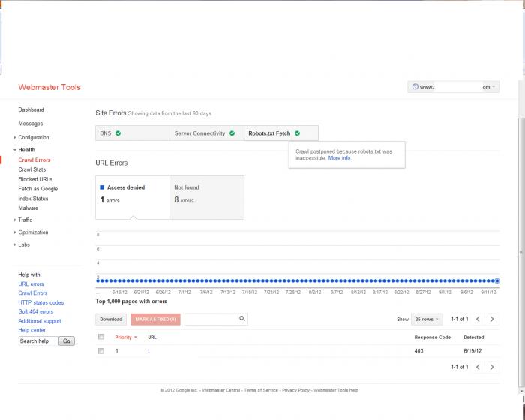Sort by the Priority column
This screenshot has height=420, width=525.
pyautogui.click(x=126, y=337)
